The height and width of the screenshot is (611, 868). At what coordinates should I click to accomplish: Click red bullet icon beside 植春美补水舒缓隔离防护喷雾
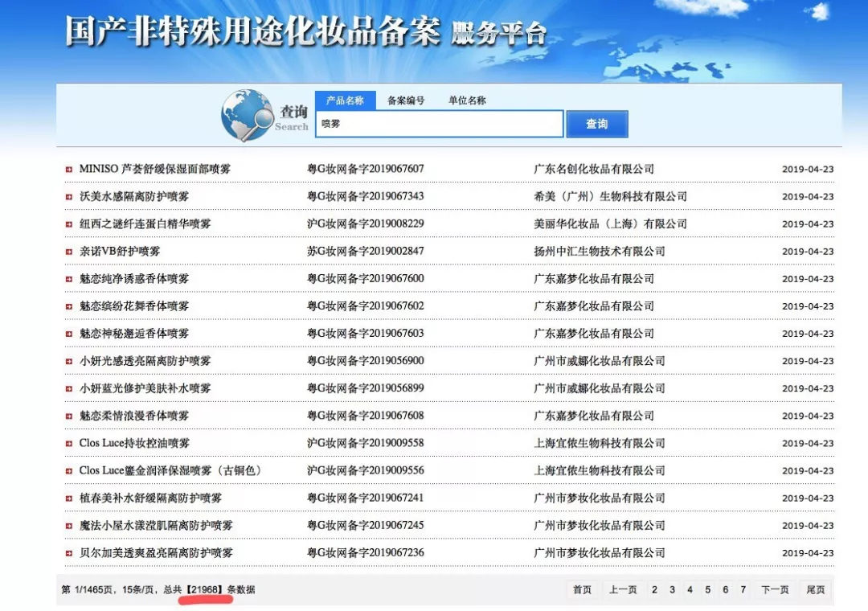pos(68,498)
